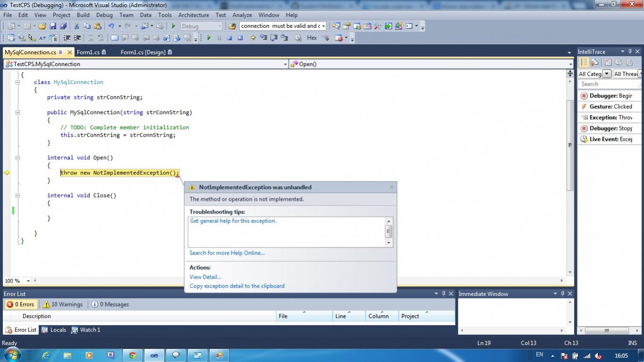The image size is (644, 362).
Task: Undo the last action
Action: [x=111, y=26]
